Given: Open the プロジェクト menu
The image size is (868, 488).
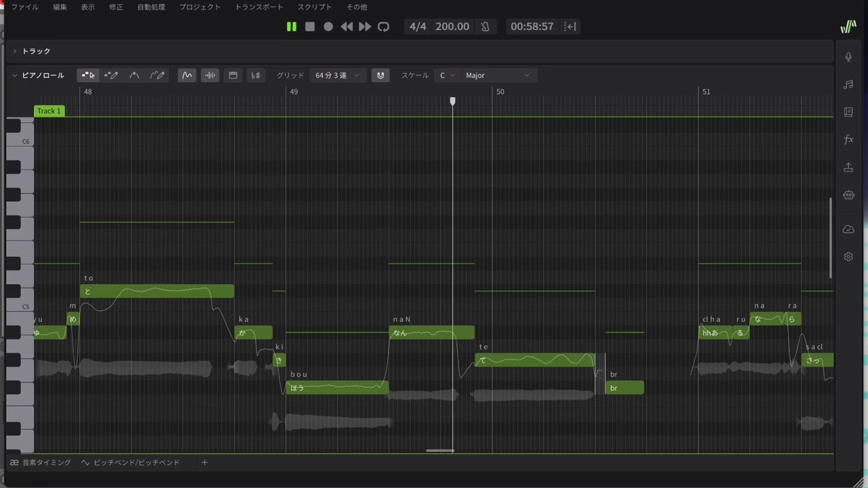Looking at the screenshot, I should 200,7.
